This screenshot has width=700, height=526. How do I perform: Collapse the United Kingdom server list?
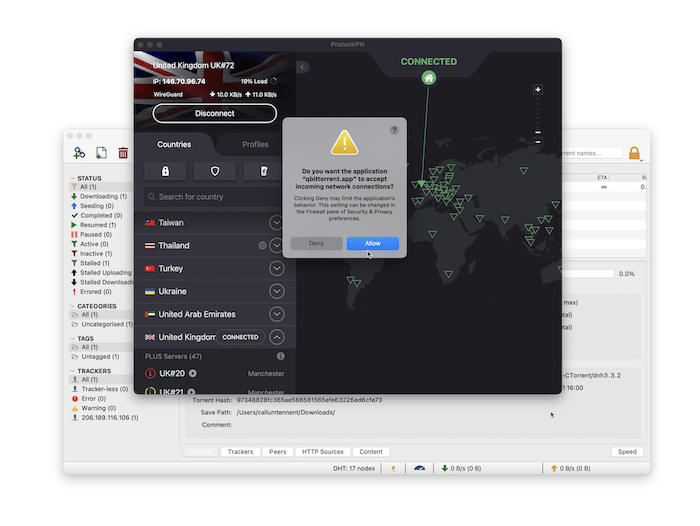click(276, 337)
